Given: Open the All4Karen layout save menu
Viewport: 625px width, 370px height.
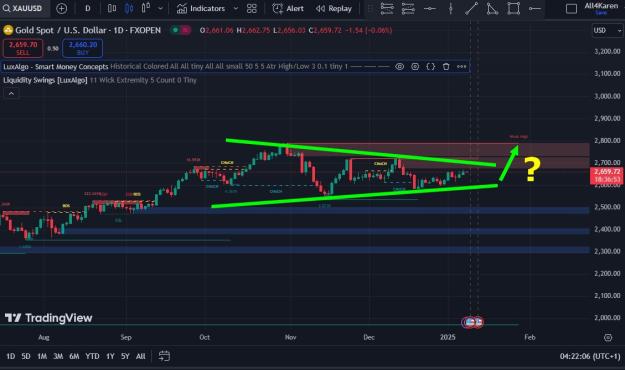Looking at the screenshot, I should pyautogui.click(x=601, y=8).
